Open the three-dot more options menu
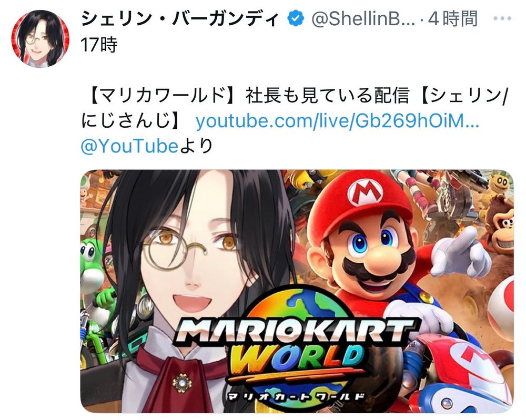 click(x=502, y=19)
